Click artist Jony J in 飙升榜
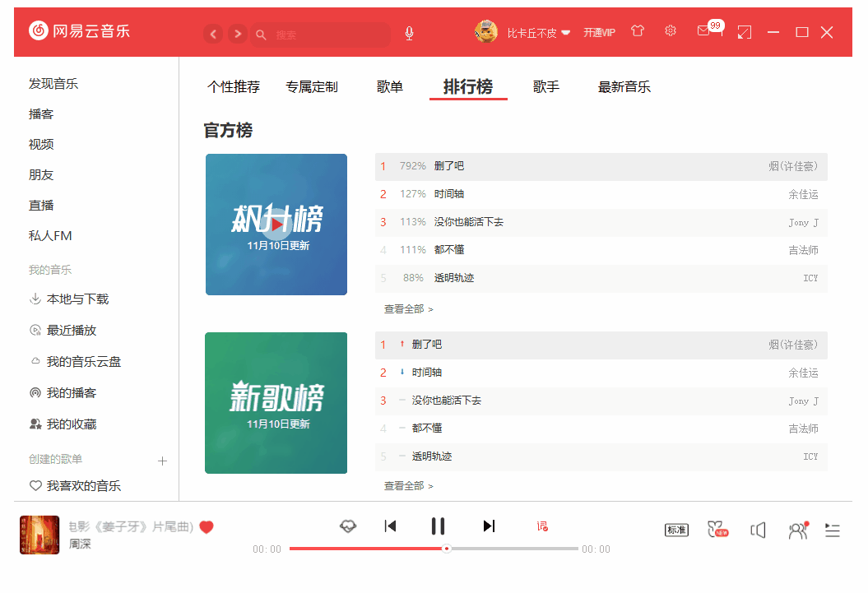The width and height of the screenshot is (868, 593). pos(803,222)
